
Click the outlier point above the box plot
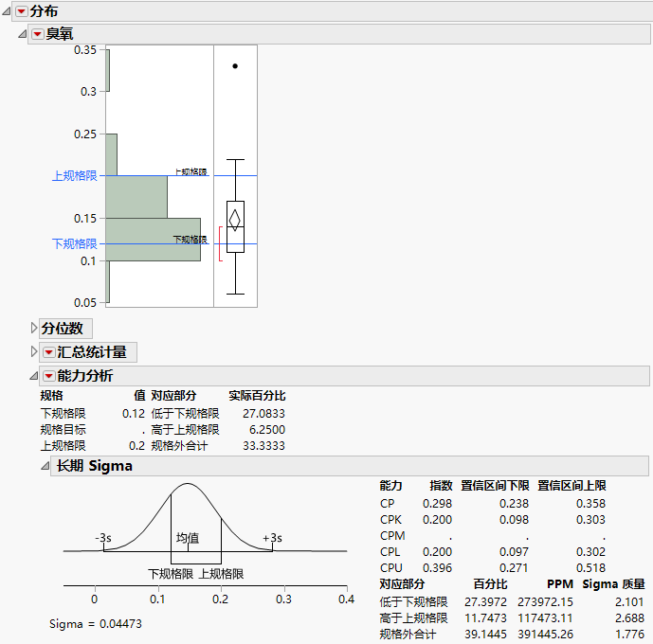point(235,66)
